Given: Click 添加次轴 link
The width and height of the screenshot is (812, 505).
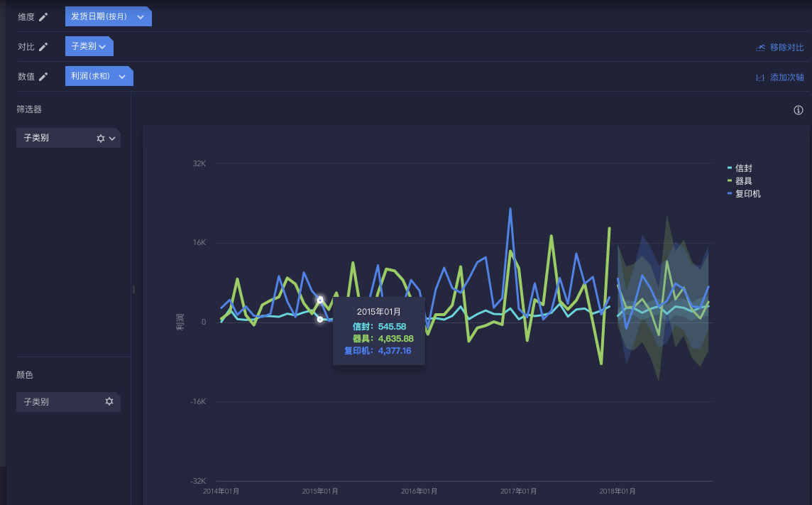Looking at the screenshot, I should pos(786,77).
